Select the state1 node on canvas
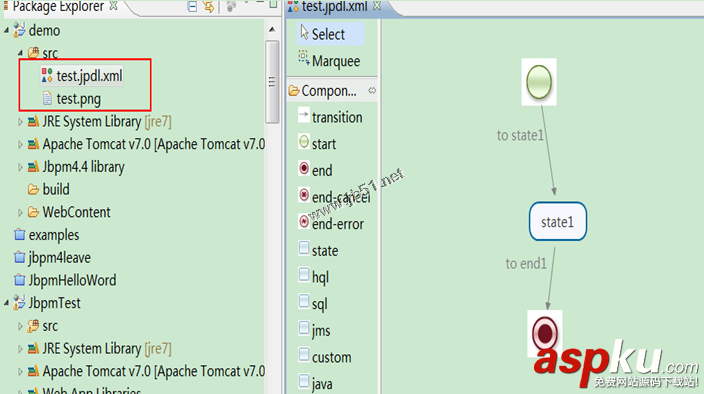704x394 pixels. [558, 221]
